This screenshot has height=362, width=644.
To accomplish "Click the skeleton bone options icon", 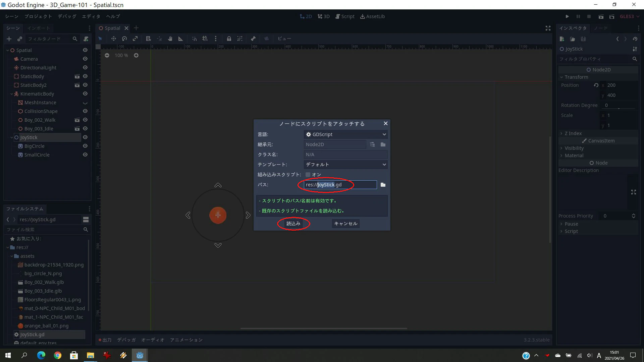I will pyautogui.click(x=253, y=39).
